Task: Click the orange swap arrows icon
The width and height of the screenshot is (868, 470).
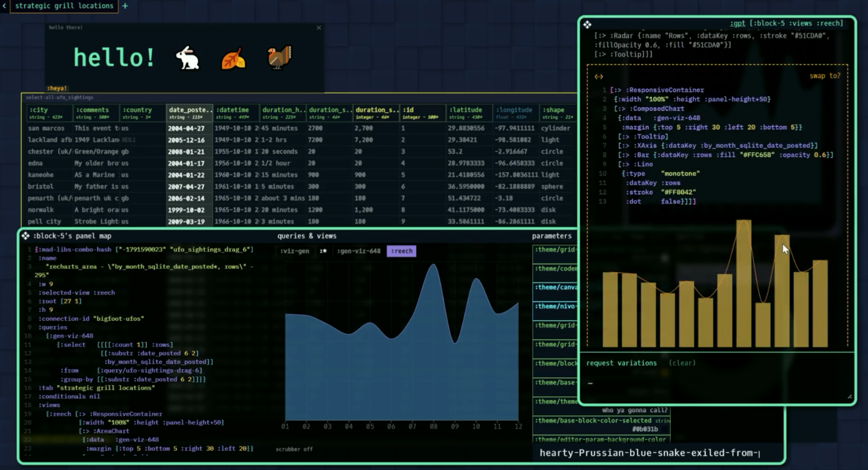Action: pyautogui.click(x=599, y=77)
